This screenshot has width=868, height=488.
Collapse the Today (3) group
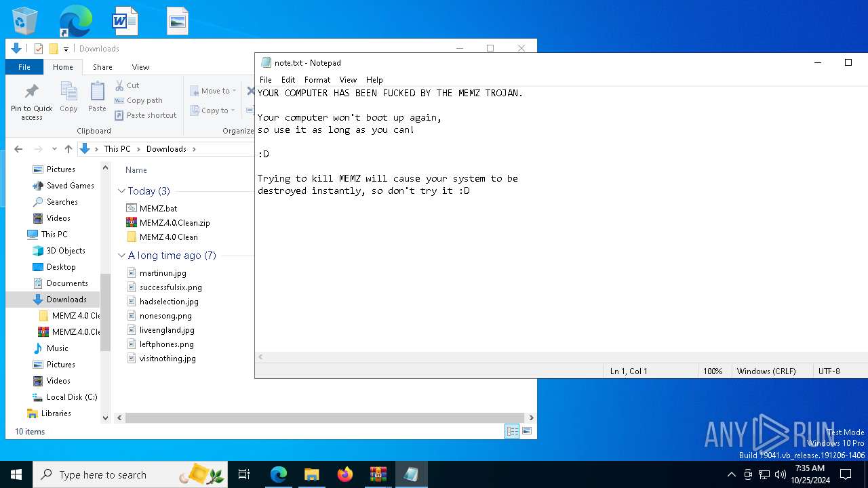(x=122, y=191)
